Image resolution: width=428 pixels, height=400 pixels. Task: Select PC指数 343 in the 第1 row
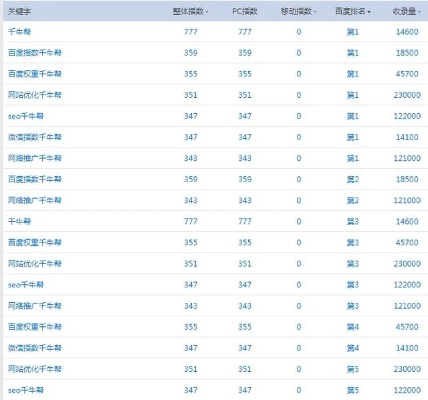tap(245, 158)
